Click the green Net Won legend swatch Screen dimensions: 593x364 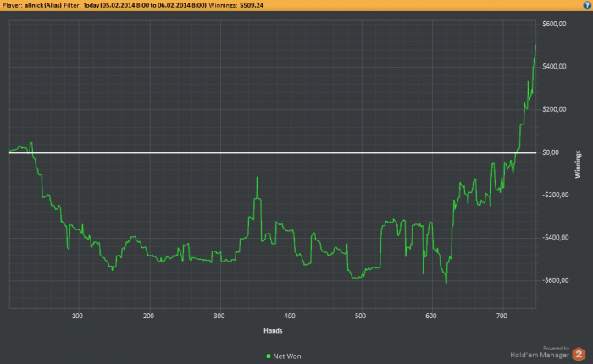(269, 356)
